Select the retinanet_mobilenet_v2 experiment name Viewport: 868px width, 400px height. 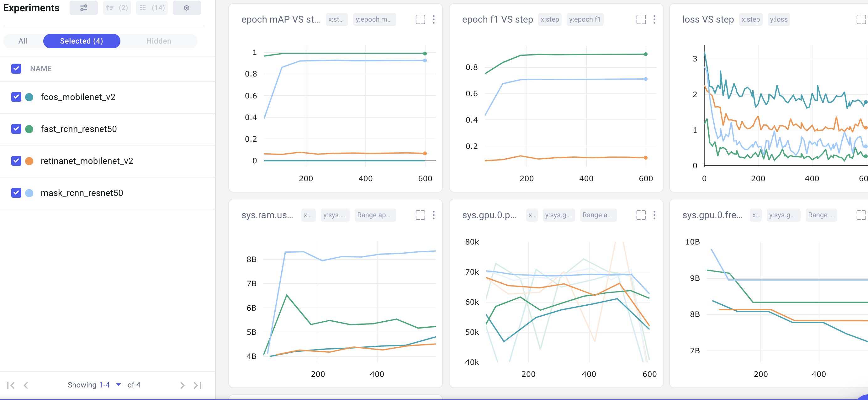tap(87, 161)
